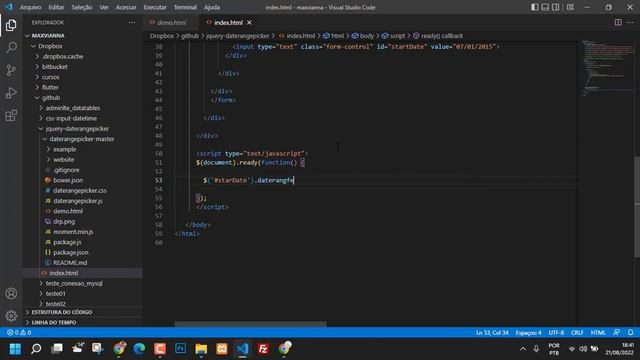Expand the flutter folder

pyautogui.click(x=50, y=87)
